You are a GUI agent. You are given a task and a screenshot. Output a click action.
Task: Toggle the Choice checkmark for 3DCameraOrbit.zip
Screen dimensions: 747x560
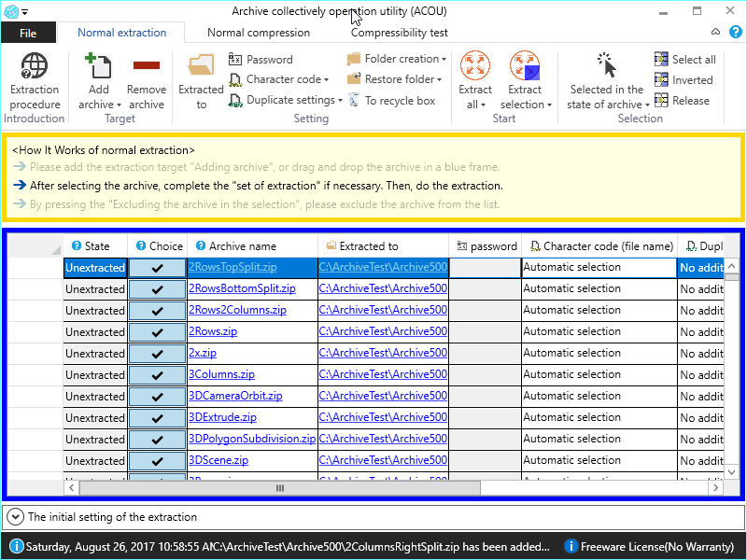pyautogui.click(x=157, y=397)
